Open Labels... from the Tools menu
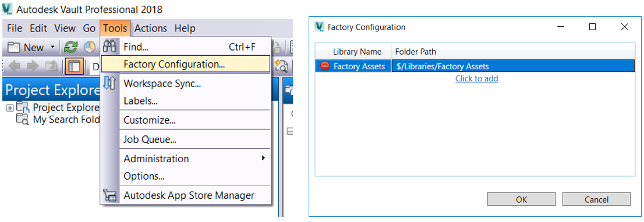The image size is (644, 222). pyautogui.click(x=186, y=101)
